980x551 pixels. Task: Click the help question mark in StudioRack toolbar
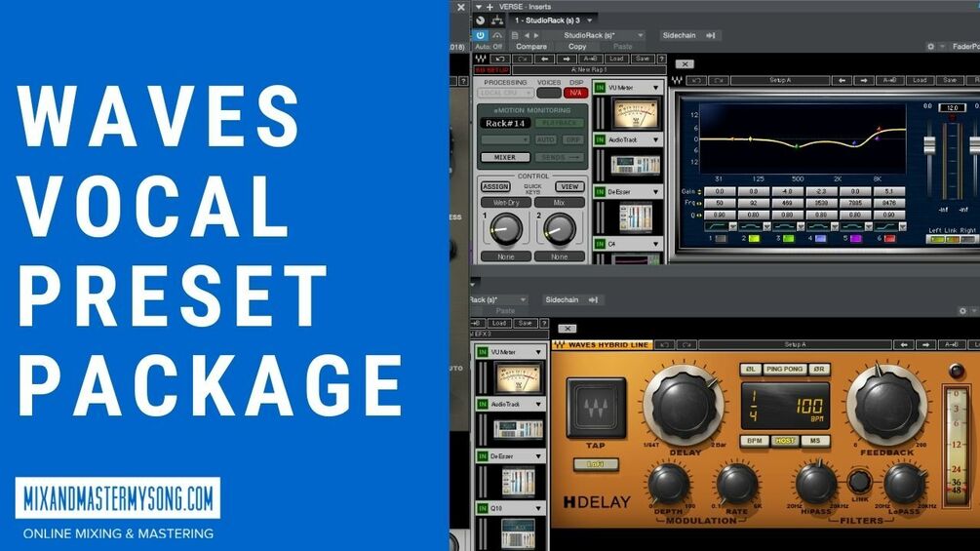(661, 59)
